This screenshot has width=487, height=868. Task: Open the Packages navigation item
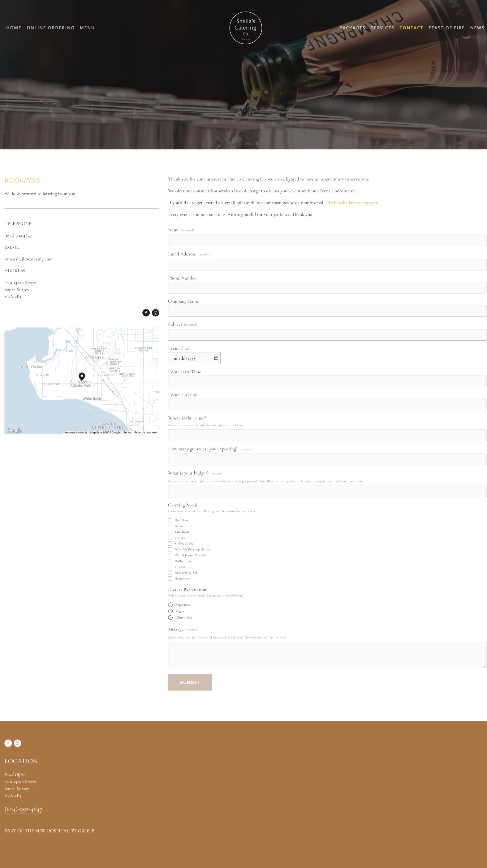(x=352, y=28)
